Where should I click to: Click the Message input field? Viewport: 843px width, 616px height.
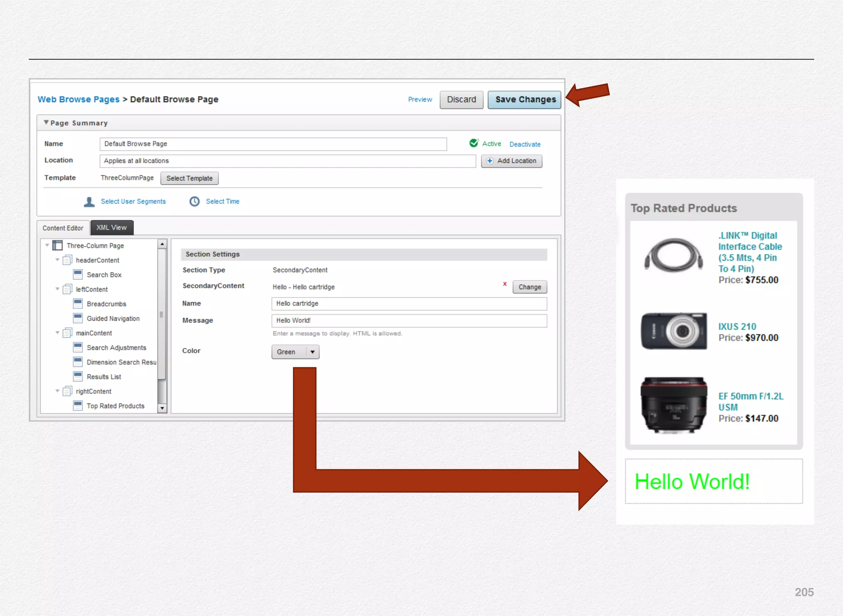(x=409, y=320)
